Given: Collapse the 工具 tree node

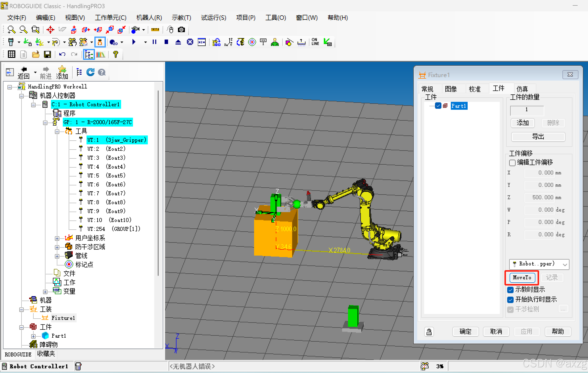Looking at the screenshot, I should tap(57, 132).
